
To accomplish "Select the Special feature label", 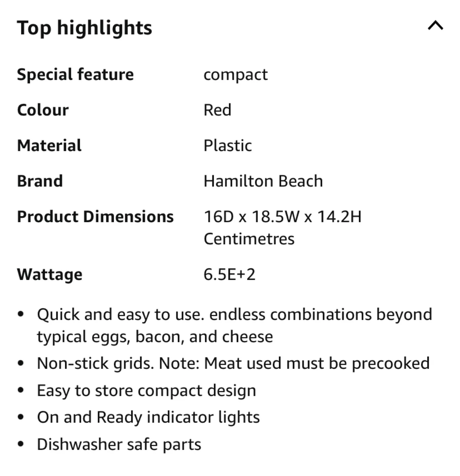I will pos(75,75).
